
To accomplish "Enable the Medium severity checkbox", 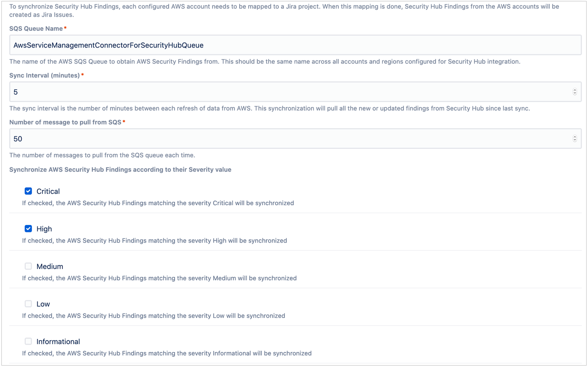I will 28,266.
